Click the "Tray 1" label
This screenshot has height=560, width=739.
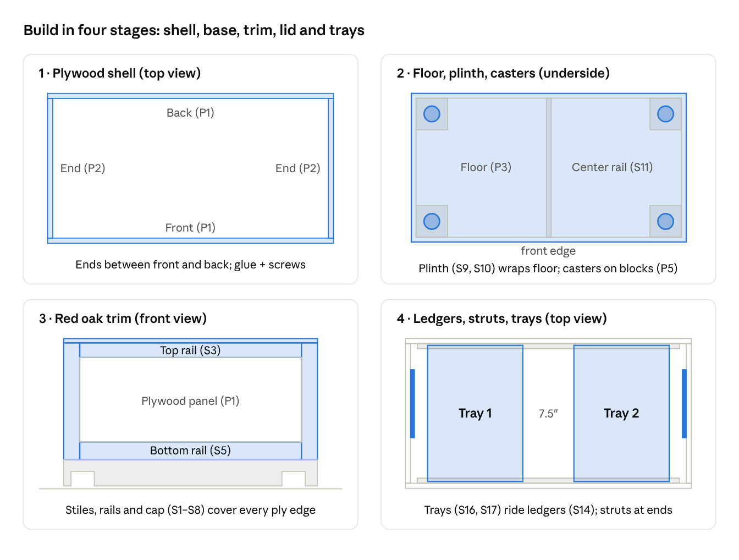(x=475, y=414)
